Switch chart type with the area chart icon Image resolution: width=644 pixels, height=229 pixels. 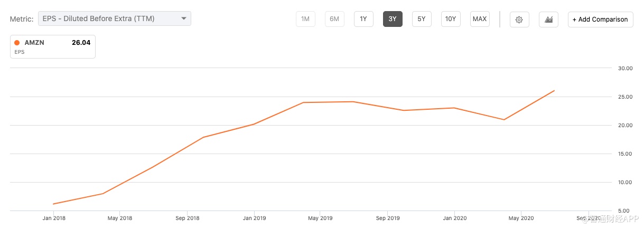(x=548, y=20)
